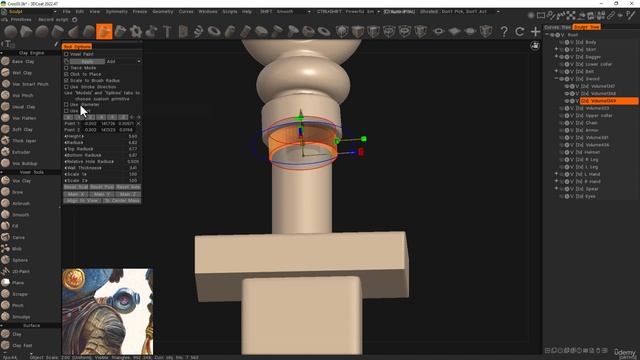
Task: Toggle the Trace Mode checkbox
Action: pyautogui.click(x=66, y=68)
